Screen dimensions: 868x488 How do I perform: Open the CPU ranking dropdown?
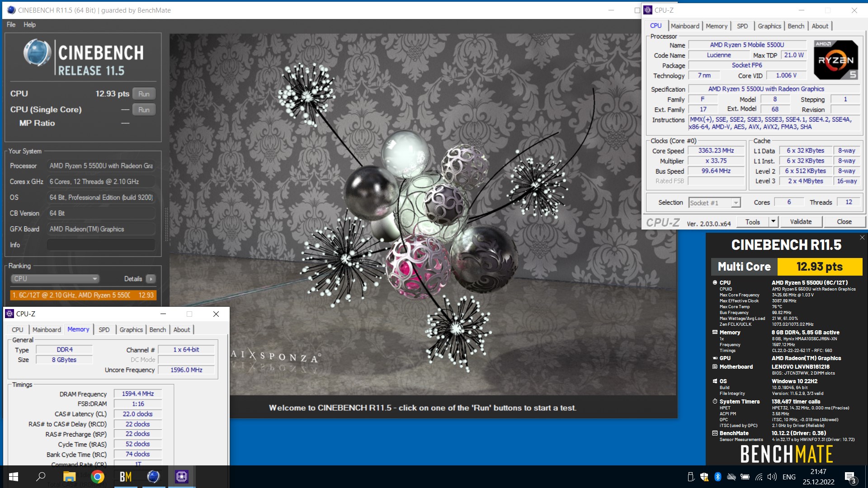click(55, 279)
